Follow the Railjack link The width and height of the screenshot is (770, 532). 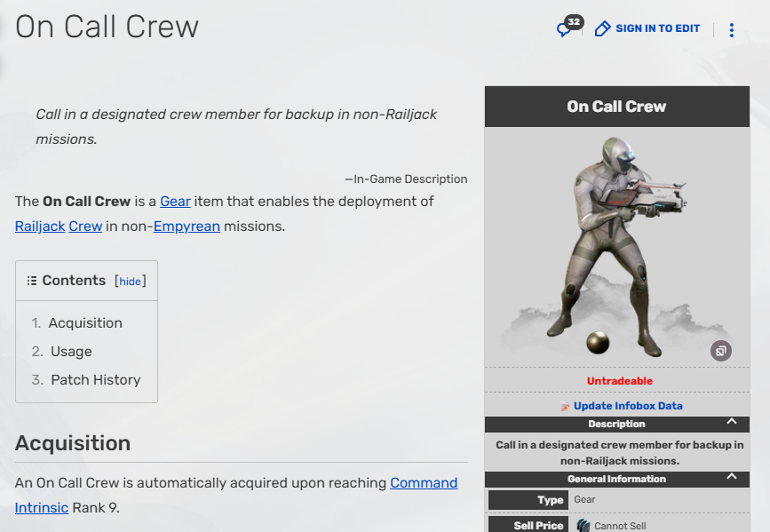click(40, 226)
